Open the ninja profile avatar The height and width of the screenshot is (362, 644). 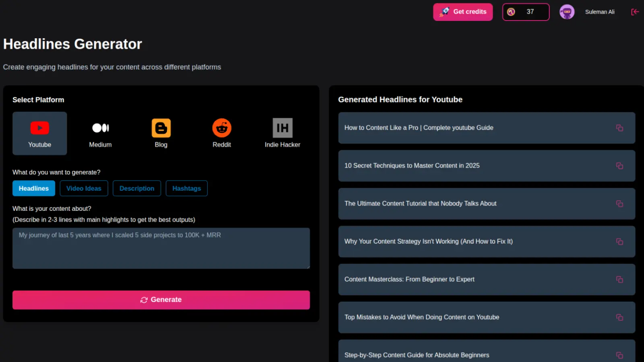pos(567,12)
